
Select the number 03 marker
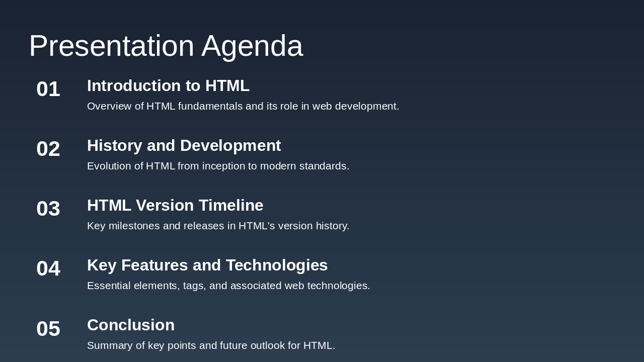(48, 209)
